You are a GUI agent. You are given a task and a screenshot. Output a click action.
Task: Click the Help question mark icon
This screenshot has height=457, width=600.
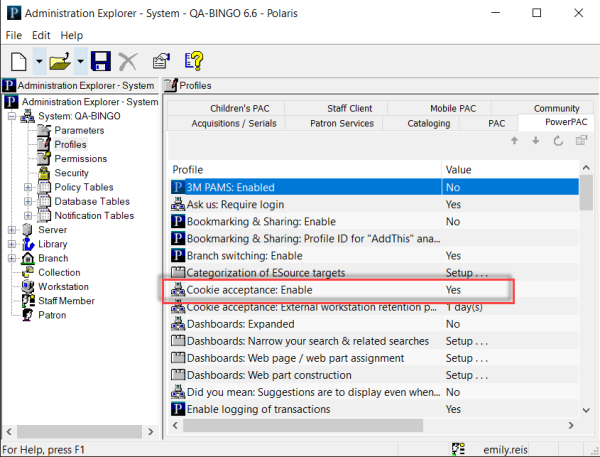pos(194,61)
